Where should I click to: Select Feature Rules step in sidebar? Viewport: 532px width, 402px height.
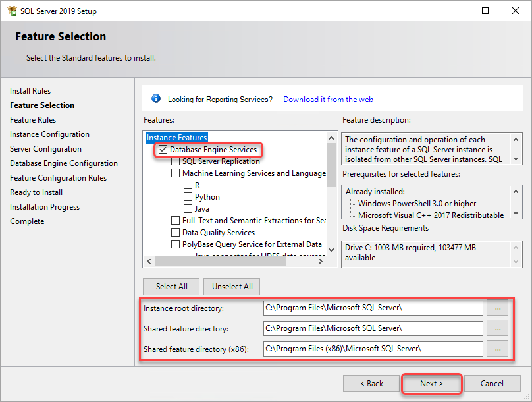[33, 120]
